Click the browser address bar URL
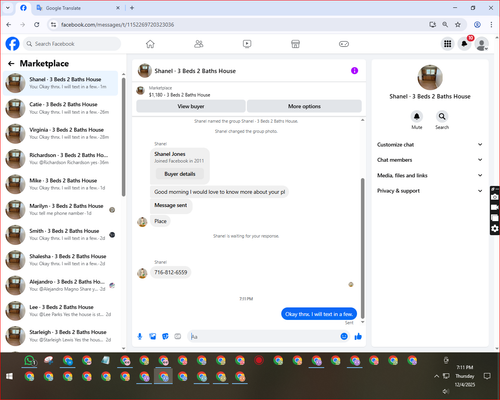Image resolution: width=500 pixels, height=400 pixels. pyautogui.click(x=117, y=25)
